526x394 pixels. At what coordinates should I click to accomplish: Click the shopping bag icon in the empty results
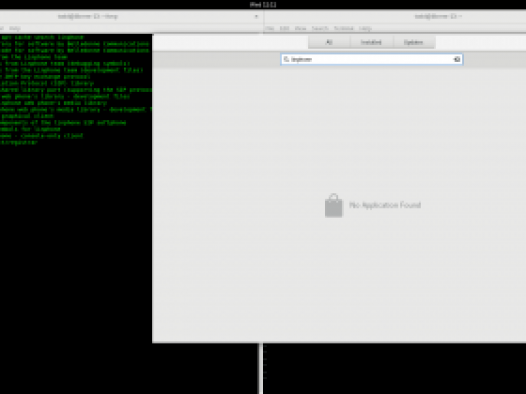(x=333, y=206)
